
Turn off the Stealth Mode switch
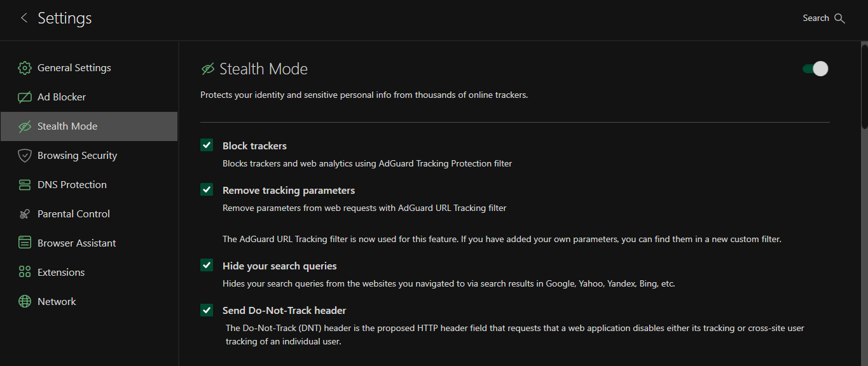(815, 69)
